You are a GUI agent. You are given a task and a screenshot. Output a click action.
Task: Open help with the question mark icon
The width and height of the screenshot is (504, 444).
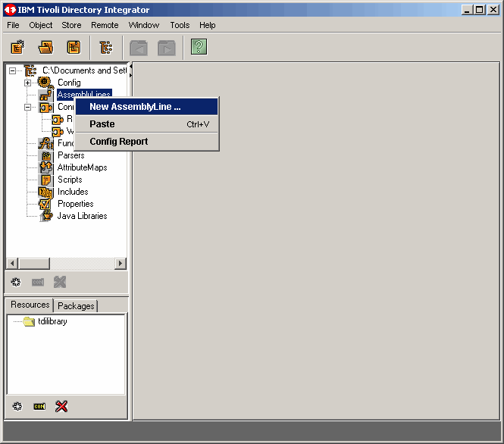point(199,47)
